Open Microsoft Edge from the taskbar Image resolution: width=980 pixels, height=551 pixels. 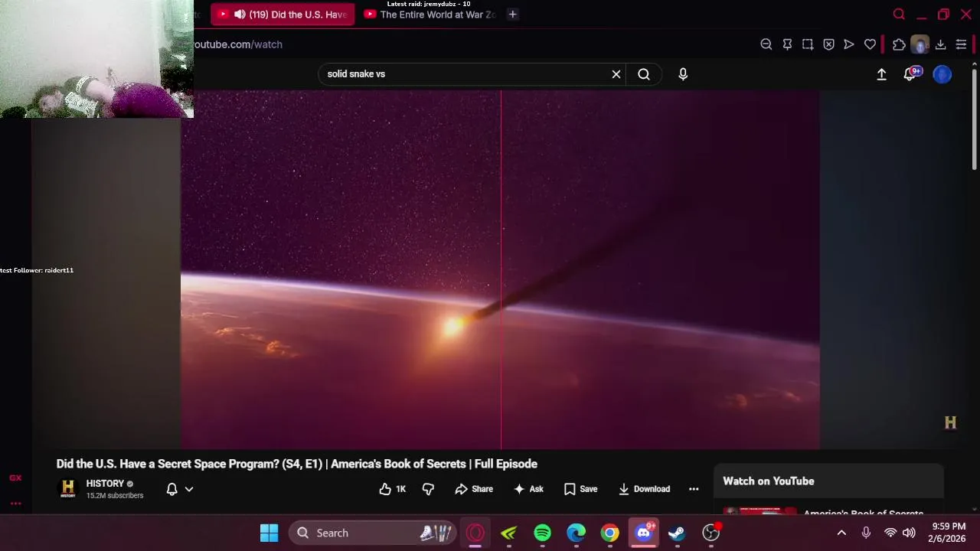click(x=577, y=533)
